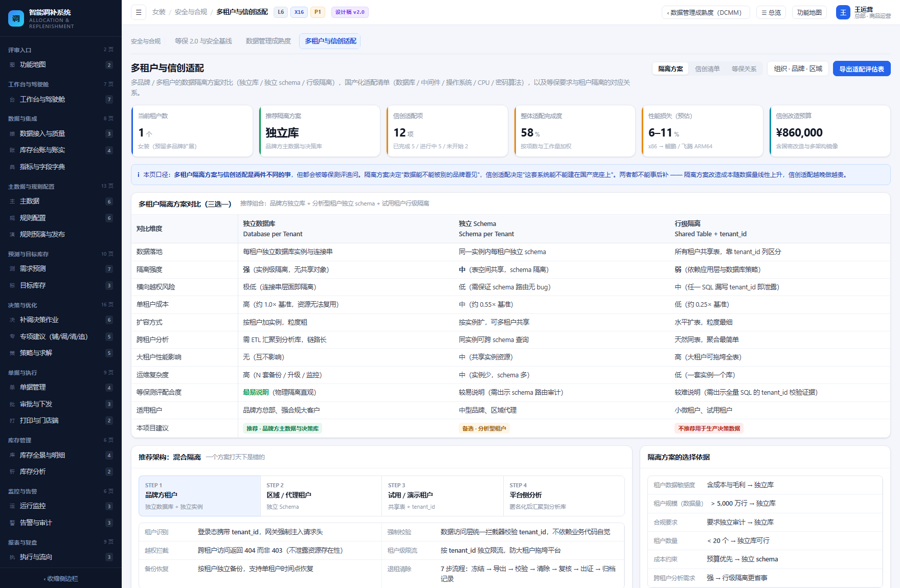
Task: Switch to 信创清单 segmented option
Action: [x=707, y=69]
